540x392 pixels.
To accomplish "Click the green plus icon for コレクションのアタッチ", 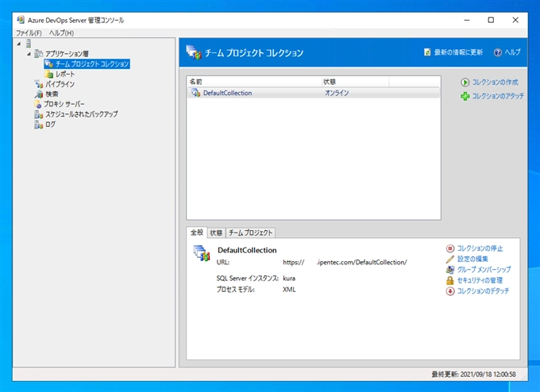I will pos(465,96).
